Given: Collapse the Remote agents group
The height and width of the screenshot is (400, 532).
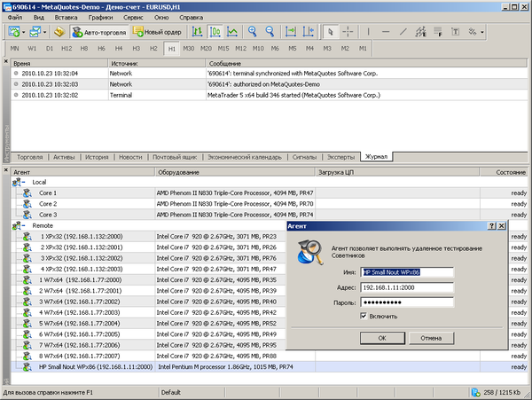Looking at the screenshot, I should tap(23, 225).
